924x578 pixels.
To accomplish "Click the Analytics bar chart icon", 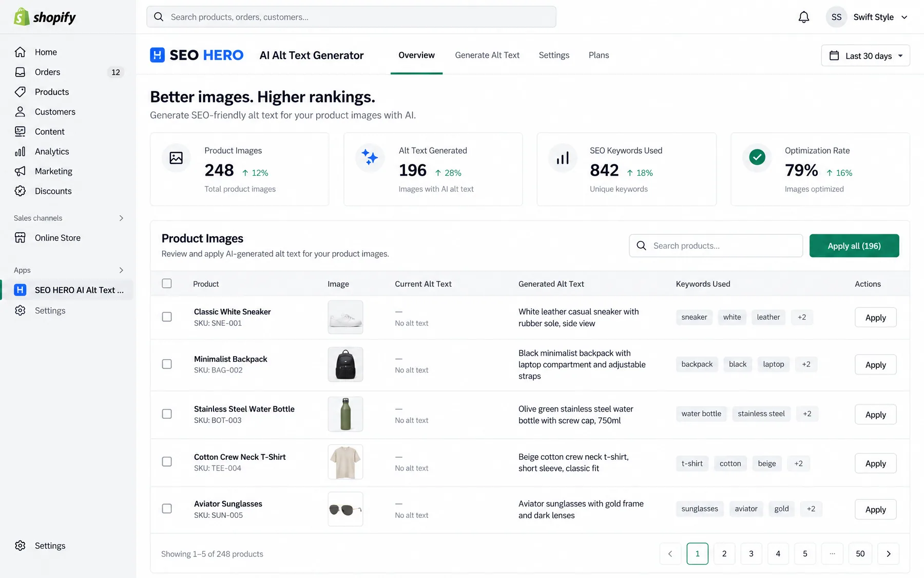I will coord(20,152).
